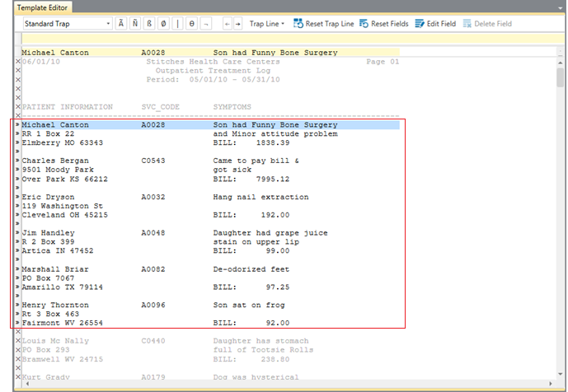The width and height of the screenshot is (568, 392).
Task: Click the 'Outpatient Treatment Log' line
Action: [x=213, y=71]
